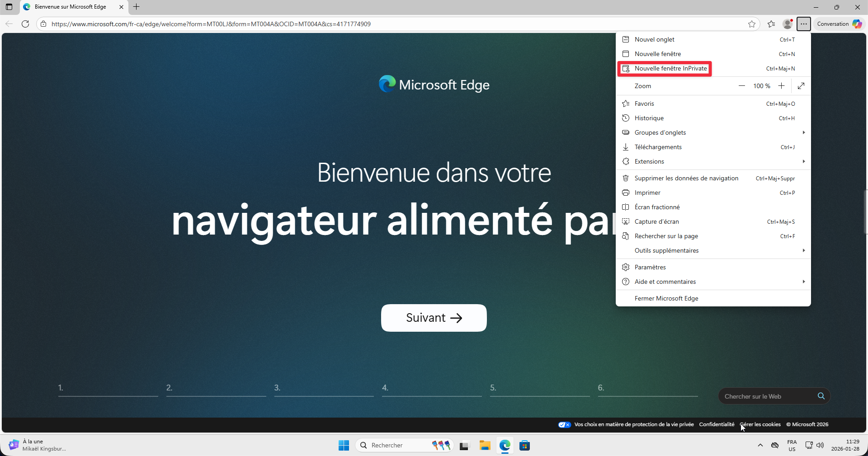Open Historique from the menu
The image size is (868, 456).
[713, 118]
